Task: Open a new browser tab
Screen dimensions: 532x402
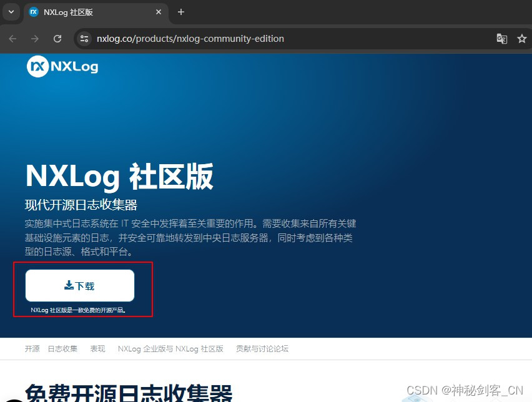Action: [x=181, y=12]
